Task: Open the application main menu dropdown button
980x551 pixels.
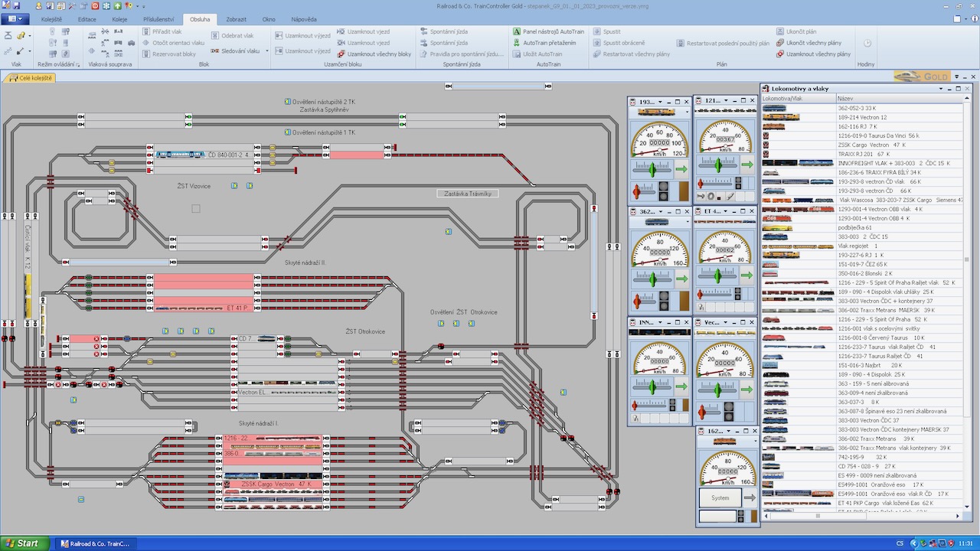Action: (x=15, y=18)
